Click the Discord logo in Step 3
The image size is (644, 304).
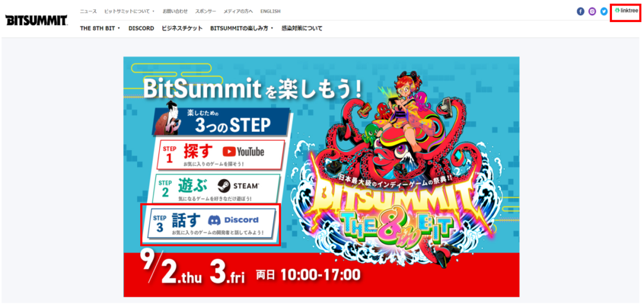(233, 220)
